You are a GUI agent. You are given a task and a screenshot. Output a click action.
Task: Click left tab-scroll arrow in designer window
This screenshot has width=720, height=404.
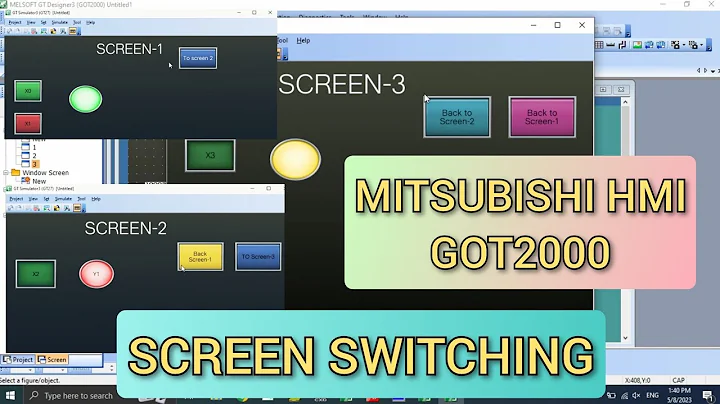click(698, 71)
